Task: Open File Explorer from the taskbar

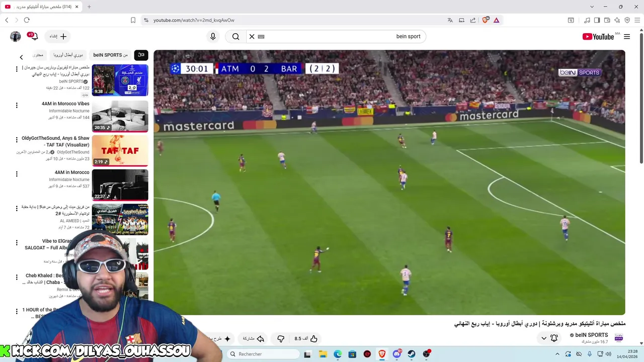Action: pyautogui.click(x=323, y=354)
